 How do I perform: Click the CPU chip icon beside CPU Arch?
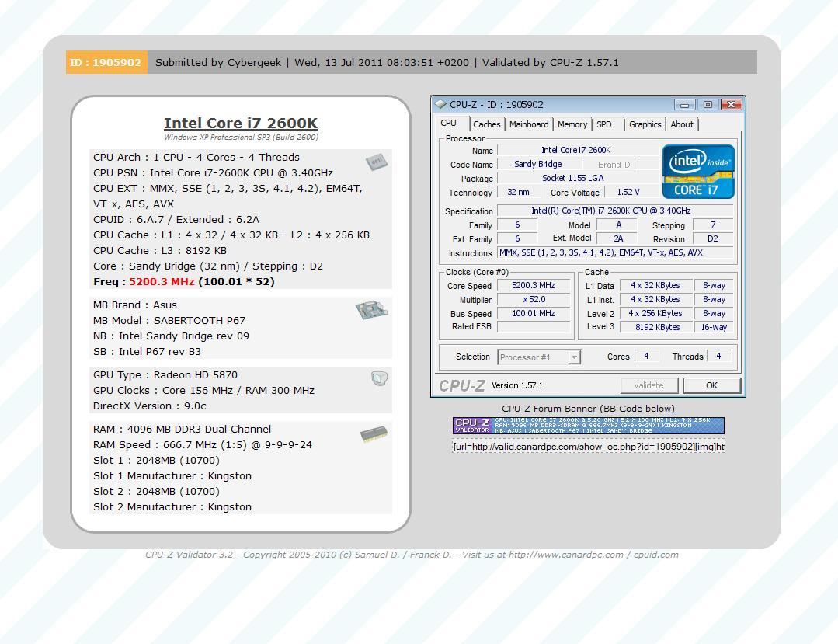[x=377, y=162]
